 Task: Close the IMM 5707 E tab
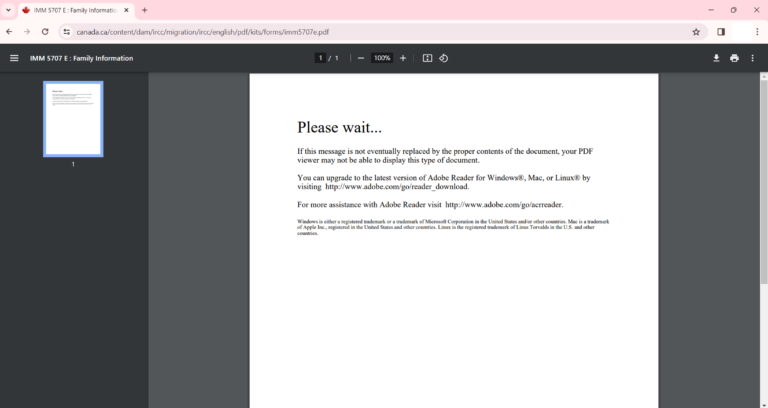click(126, 10)
